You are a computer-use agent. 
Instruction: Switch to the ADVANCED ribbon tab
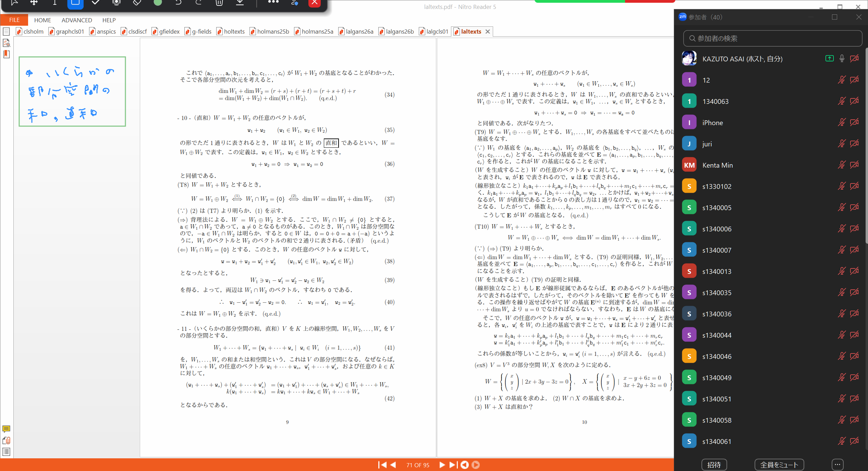pos(77,20)
